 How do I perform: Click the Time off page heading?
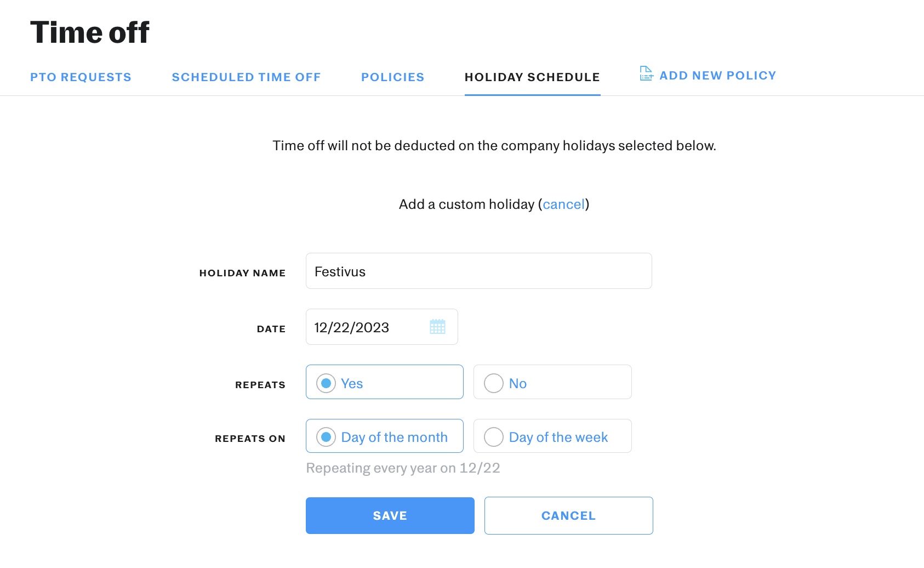[90, 32]
